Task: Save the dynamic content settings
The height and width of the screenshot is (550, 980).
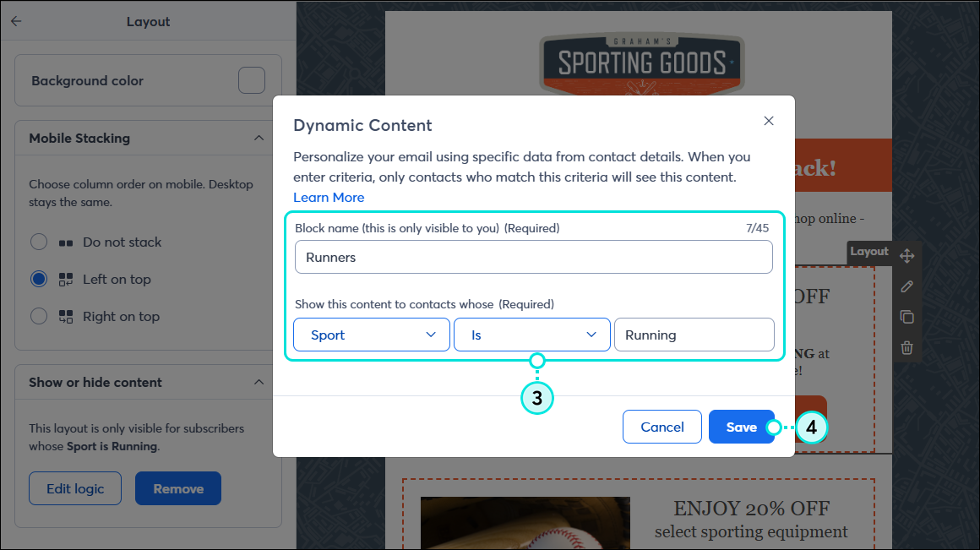Action: (x=741, y=427)
